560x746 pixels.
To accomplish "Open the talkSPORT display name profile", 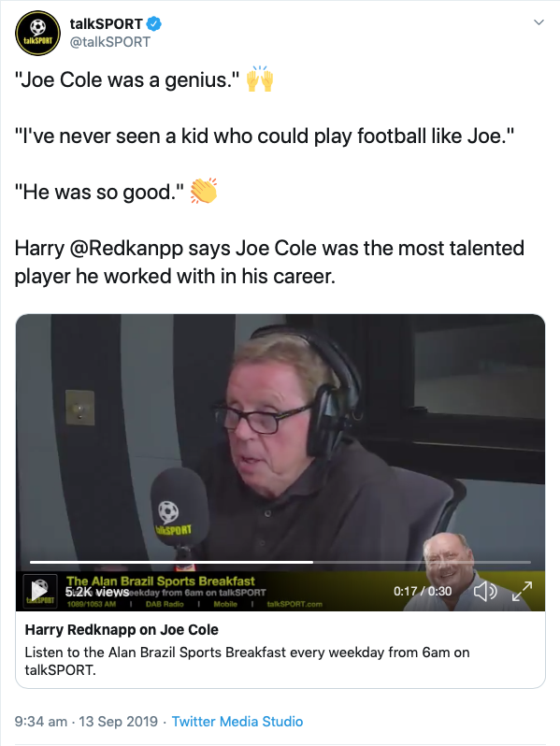I will pos(106,23).
